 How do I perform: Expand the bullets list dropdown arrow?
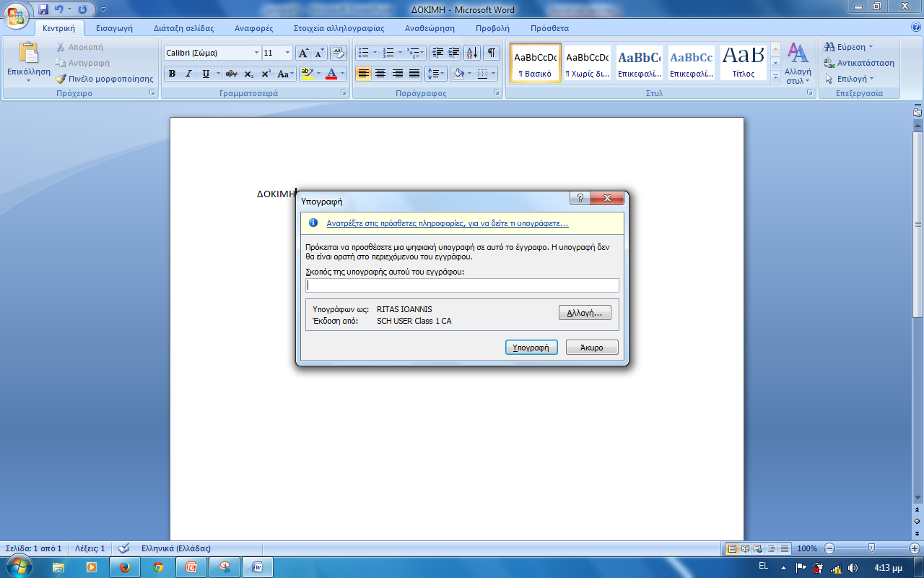pyautogui.click(x=375, y=53)
